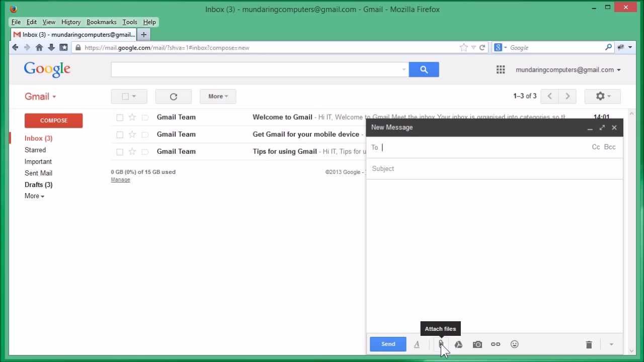644x362 pixels.
Task: Add Cc recipients link
Action: coord(596,147)
